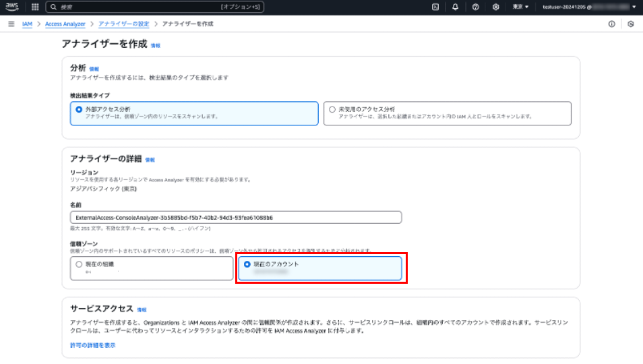Toggle the hamburger side navigation menu
This screenshot has width=643, height=364.
click(11, 24)
